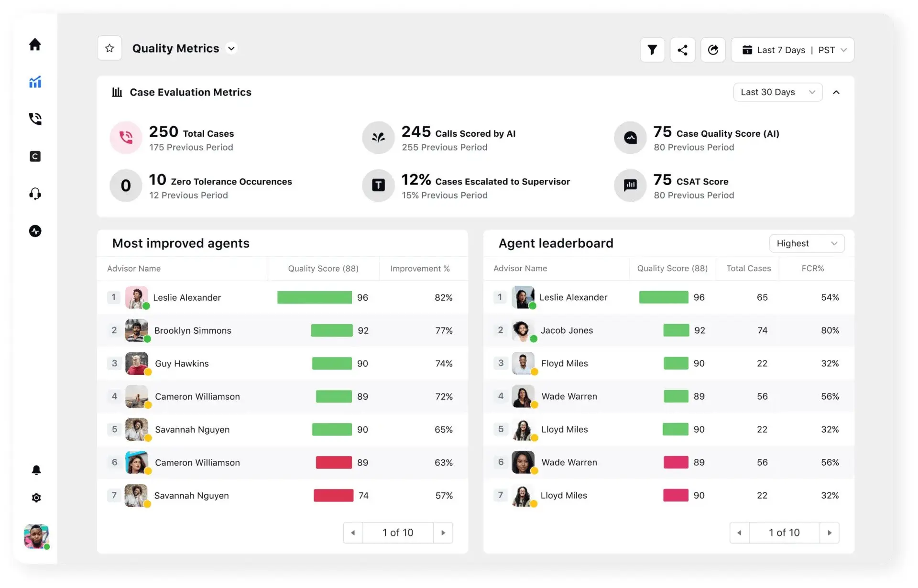The height and width of the screenshot is (588, 918).
Task: Select Leslie Alexander in Agent leaderboard
Action: (573, 297)
